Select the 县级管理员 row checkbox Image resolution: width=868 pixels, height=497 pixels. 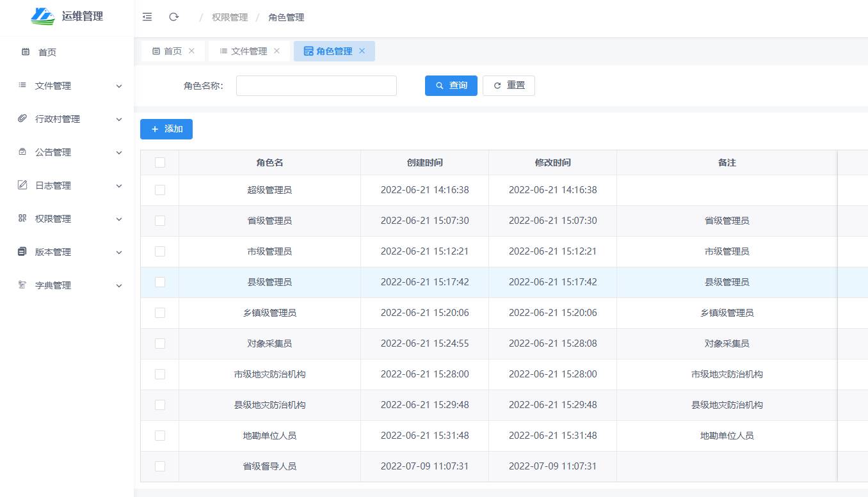click(x=160, y=282)
